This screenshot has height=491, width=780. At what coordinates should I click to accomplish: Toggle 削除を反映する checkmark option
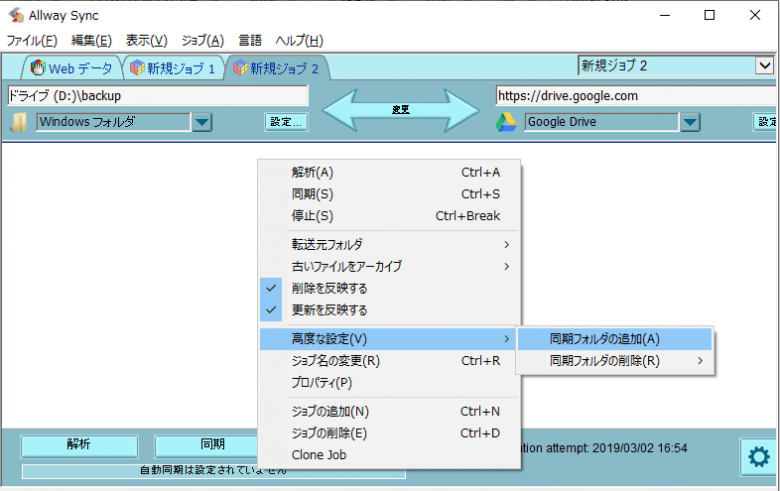coord(390,288)
